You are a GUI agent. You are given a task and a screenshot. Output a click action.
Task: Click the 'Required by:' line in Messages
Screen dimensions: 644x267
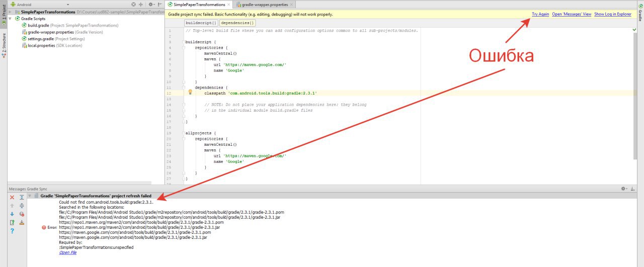(70, 242)
